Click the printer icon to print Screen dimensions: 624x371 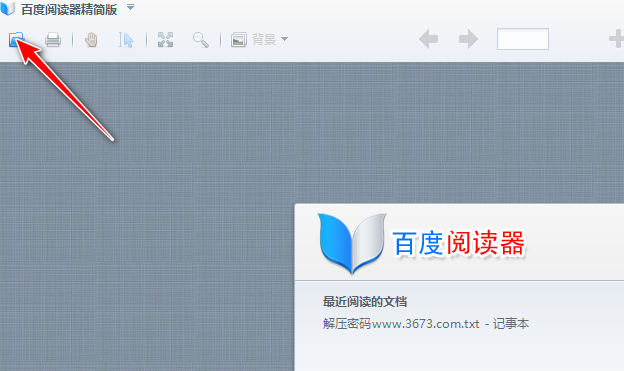coord(53,39)
